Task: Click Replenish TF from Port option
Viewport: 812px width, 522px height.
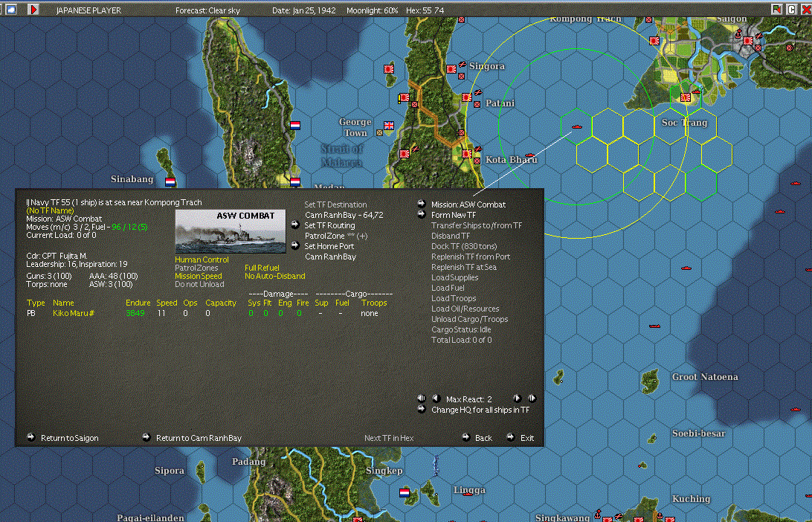Action: pyautogui.click(x=471, y=257)
